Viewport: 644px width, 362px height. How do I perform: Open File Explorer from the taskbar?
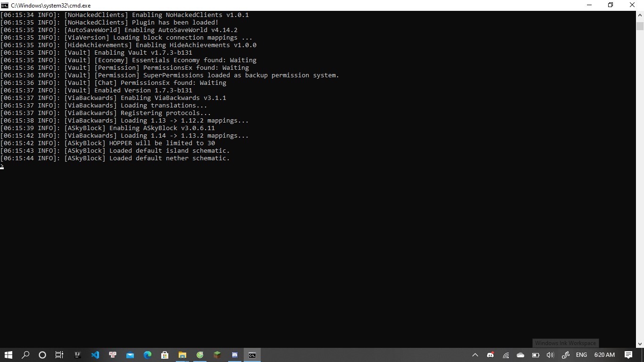click(182, 355)
